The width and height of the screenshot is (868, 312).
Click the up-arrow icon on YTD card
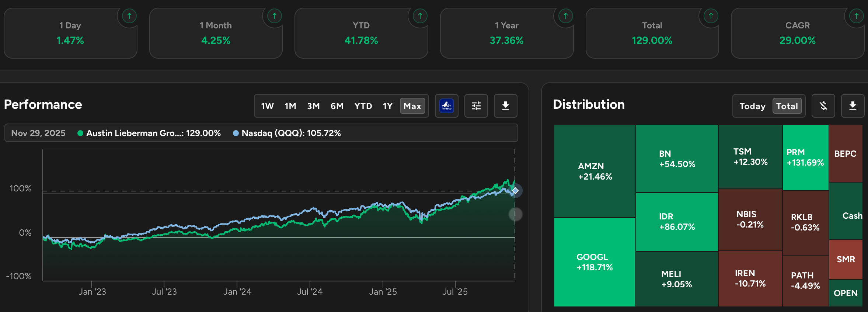[x=420, y=16]
